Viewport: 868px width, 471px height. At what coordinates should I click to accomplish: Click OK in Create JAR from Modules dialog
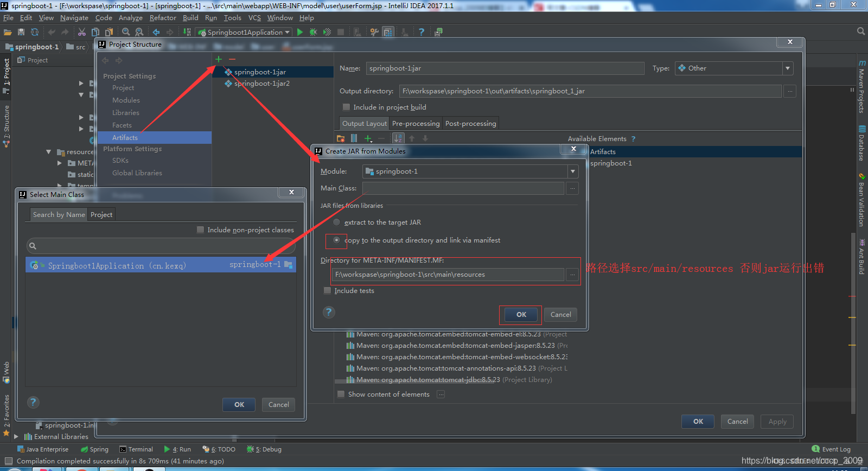(x=521, y=315)
